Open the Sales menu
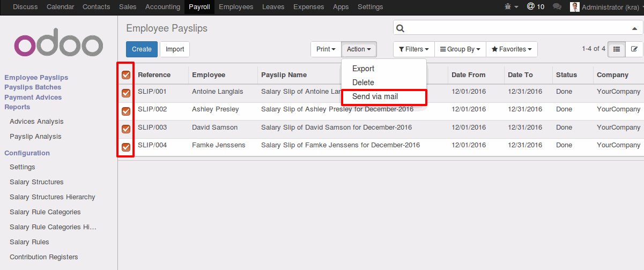The height and width of the screenshot is (270, 644). point(128,7)
